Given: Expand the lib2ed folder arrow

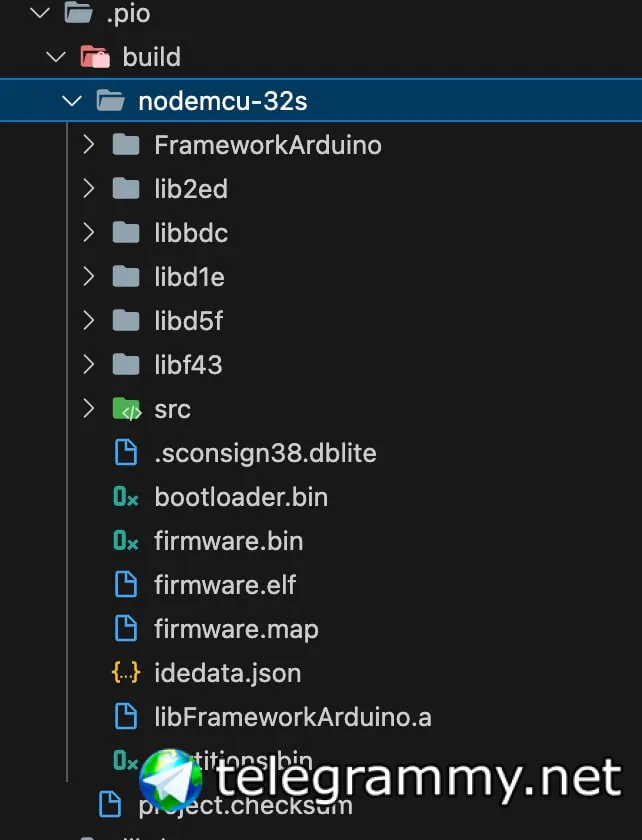Looking at the screenshot, I should coord(89,189).
